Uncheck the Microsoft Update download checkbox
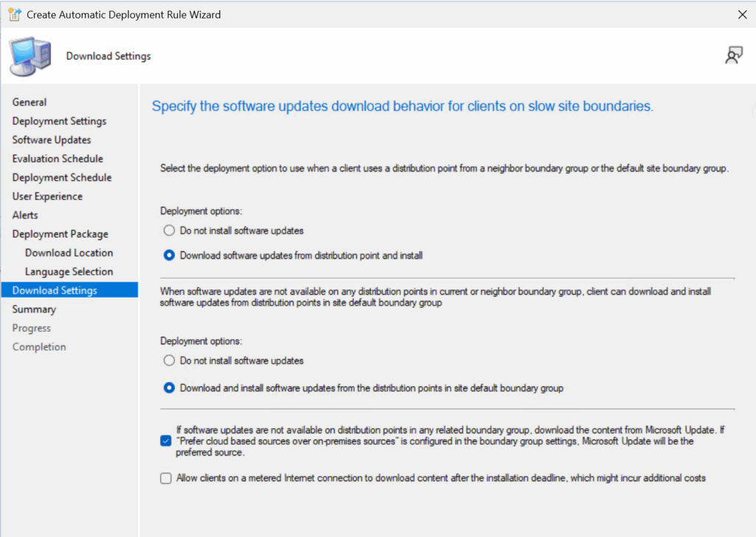The height and width of the screenshot is (537, 756). (165, 441)
